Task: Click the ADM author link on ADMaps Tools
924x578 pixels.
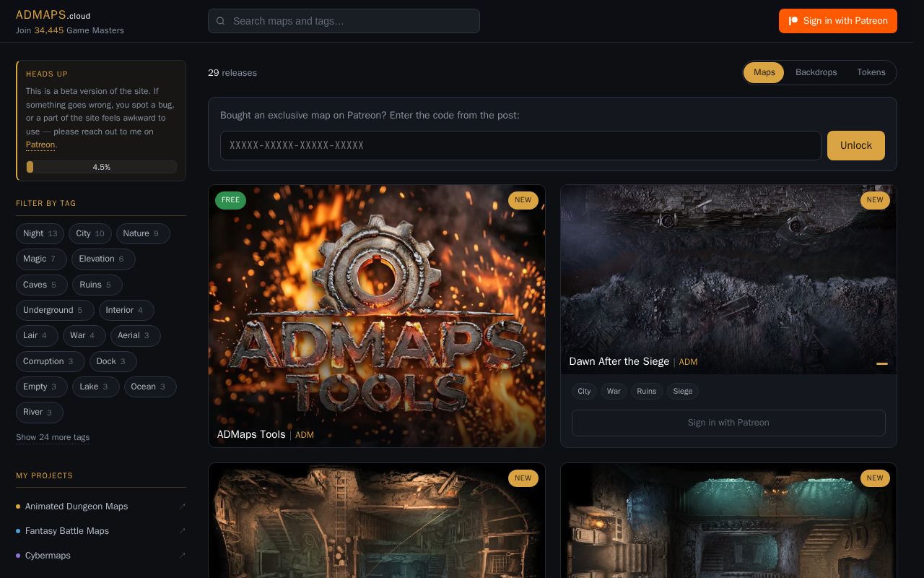Action: (305, 435)
